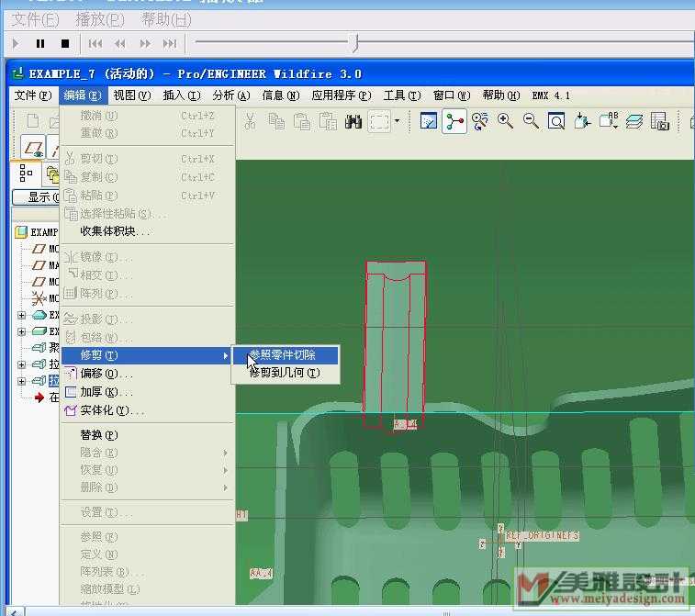
Task: Click the zoom out icon
Action: (x=531, y=121)
